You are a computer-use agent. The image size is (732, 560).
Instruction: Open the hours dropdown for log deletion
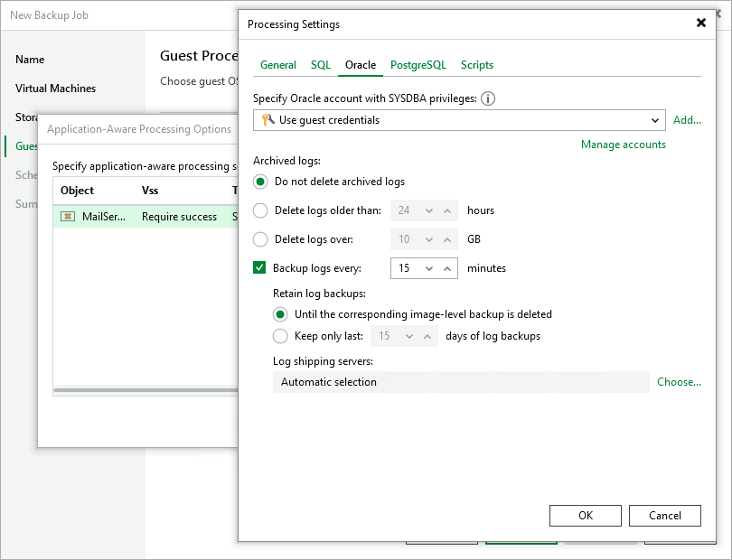coord(431,210)
